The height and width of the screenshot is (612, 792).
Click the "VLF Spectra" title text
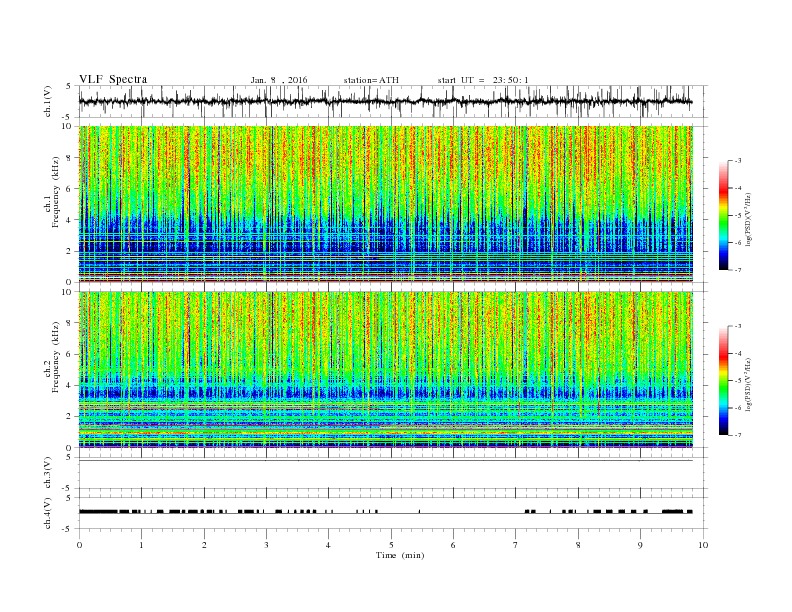click(113, 79)
